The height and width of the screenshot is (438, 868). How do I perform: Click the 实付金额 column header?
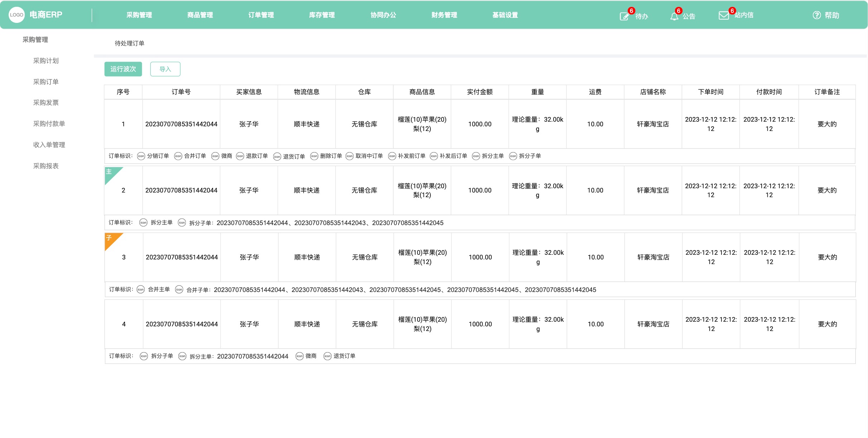479,92
